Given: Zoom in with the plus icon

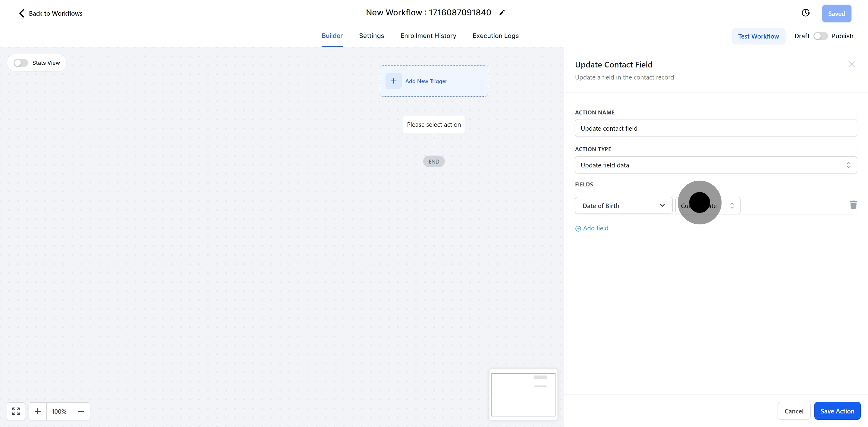Looking at the screenshot, I should click(x=38, y=411).
